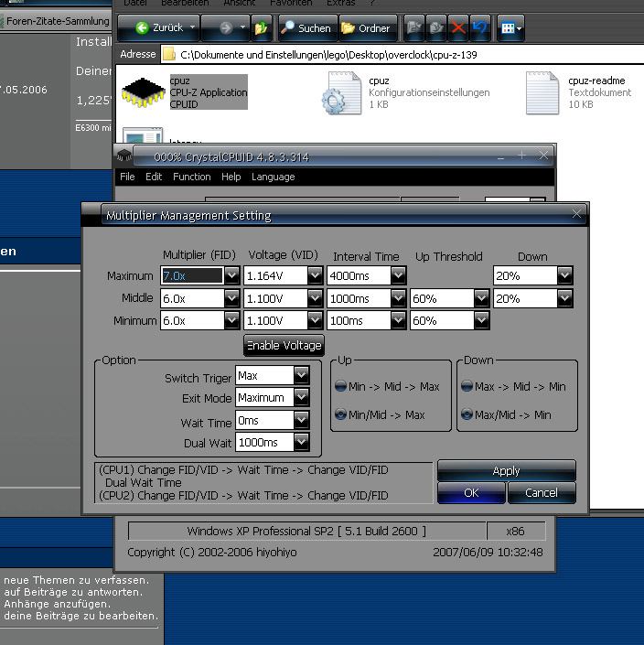Open Switch Triger Max dropdown

coord(302,375)
